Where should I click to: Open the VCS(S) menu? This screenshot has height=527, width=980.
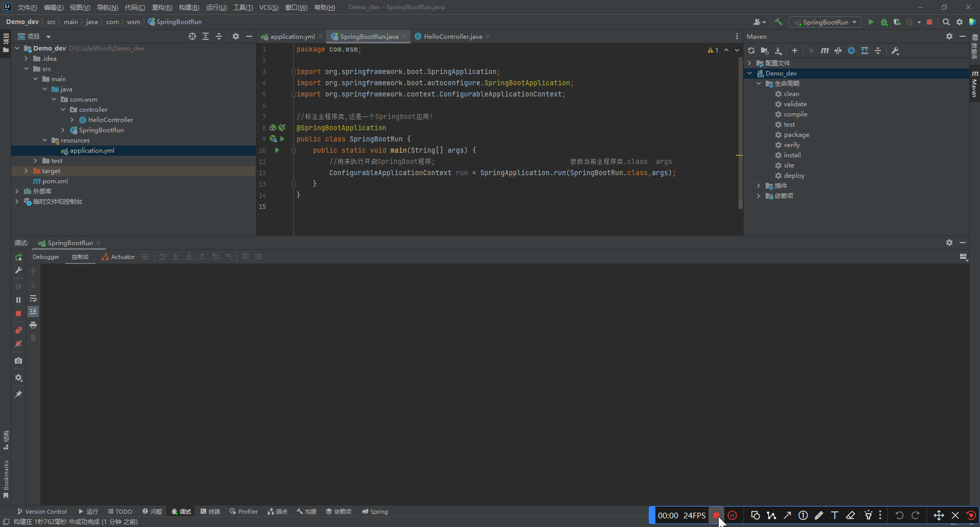point(268,7)
